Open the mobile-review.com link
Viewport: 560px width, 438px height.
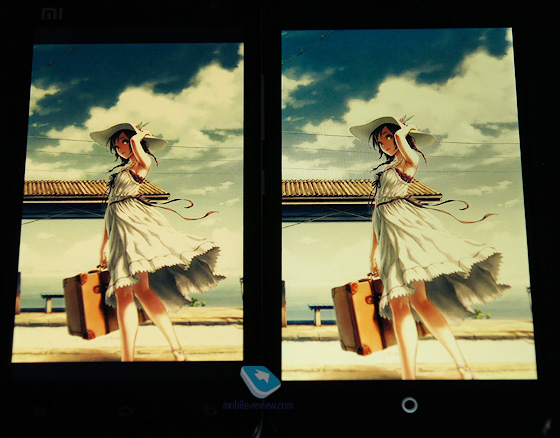(x=258, y=405)
